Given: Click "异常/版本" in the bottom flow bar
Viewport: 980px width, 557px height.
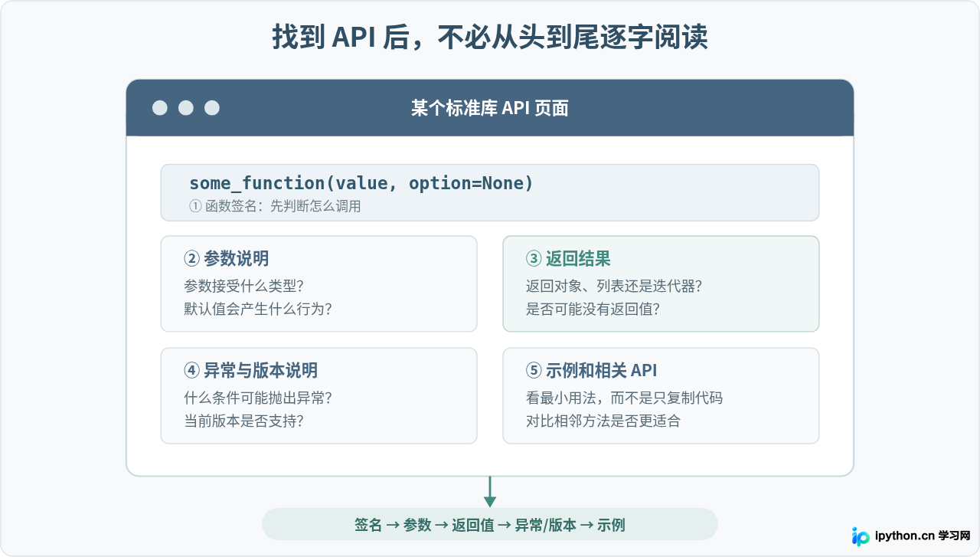Looking at the screenshot, I should 545,525.
